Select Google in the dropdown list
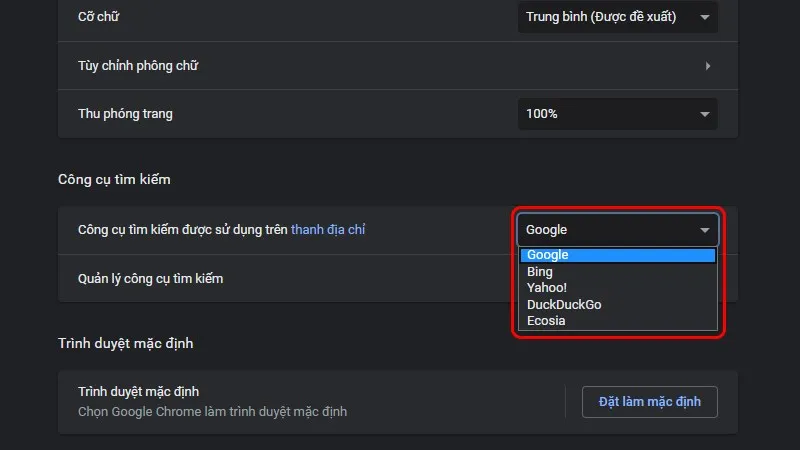 pyautogui.click(x=617, y=255)
